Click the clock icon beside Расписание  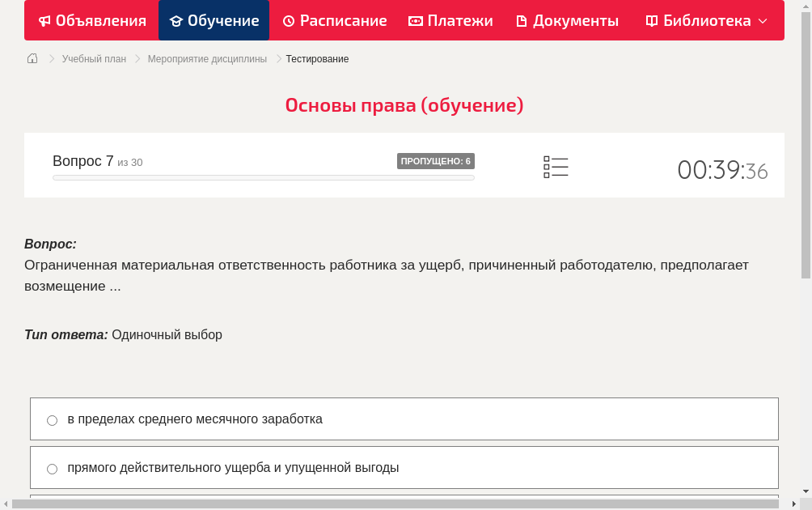coord(288,20)
